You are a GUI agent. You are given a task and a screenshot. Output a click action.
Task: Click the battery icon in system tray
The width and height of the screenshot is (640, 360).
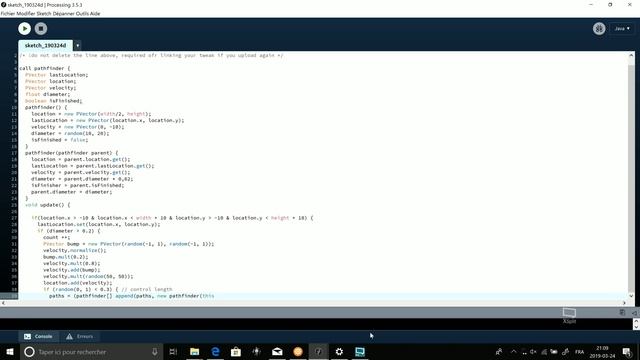click(554, 351)
